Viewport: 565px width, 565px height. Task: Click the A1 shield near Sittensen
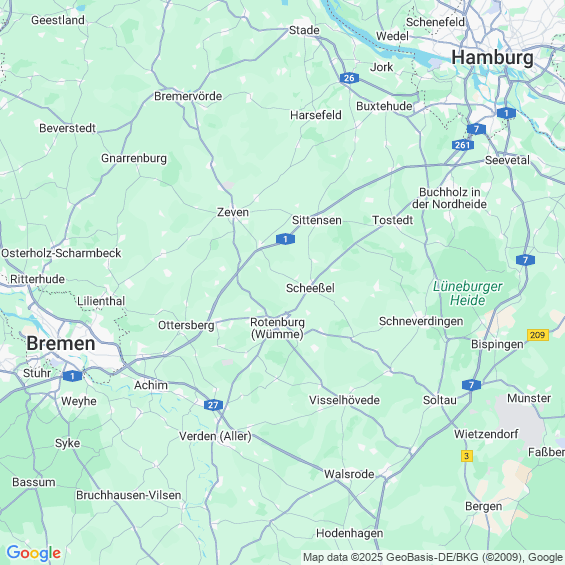click(x=285, y=239)
